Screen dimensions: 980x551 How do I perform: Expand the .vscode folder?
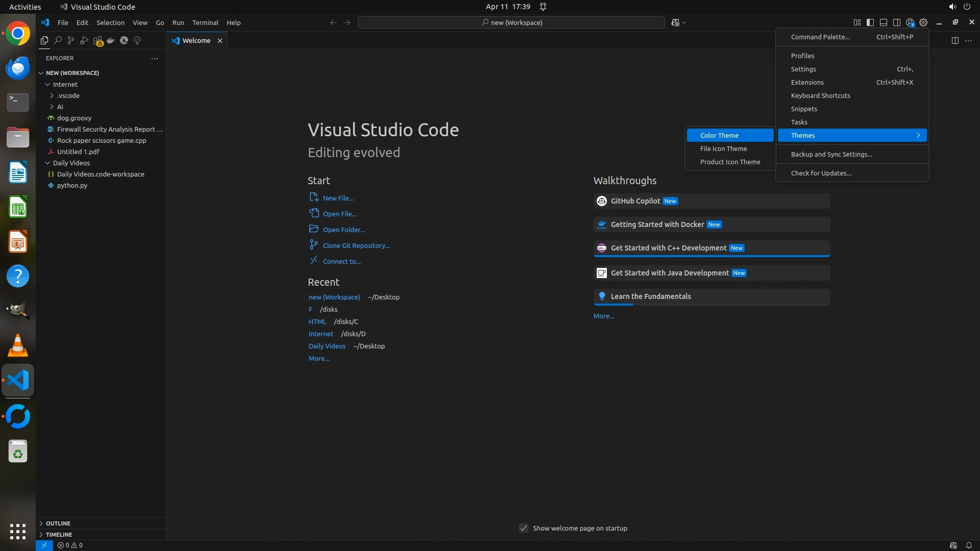[68, 95]
